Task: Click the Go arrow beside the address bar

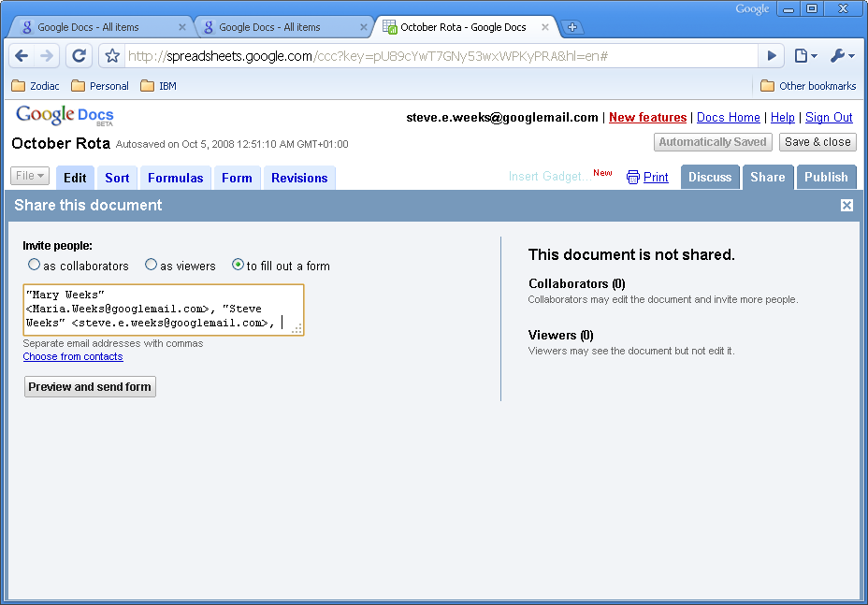Action: point(771,56)
